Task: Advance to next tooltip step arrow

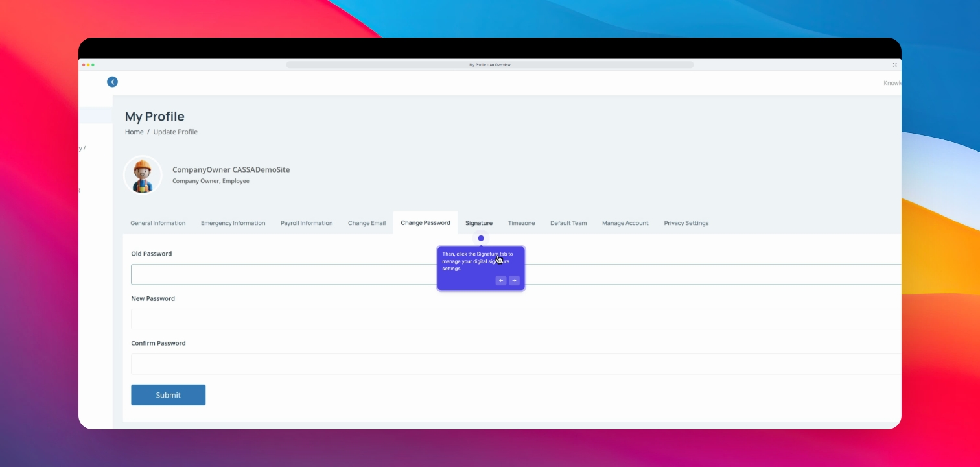Action: pyautogui.click(x=514, y=281)
